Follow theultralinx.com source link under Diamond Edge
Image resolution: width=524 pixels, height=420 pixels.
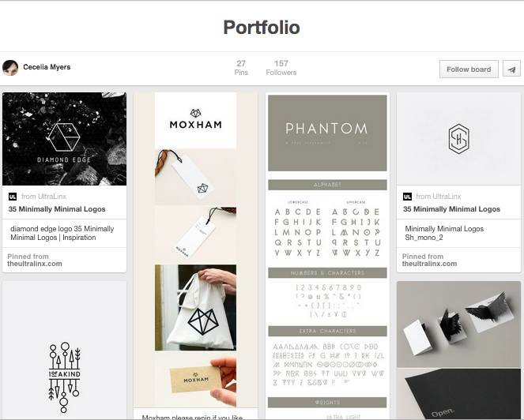click(35, 264)
